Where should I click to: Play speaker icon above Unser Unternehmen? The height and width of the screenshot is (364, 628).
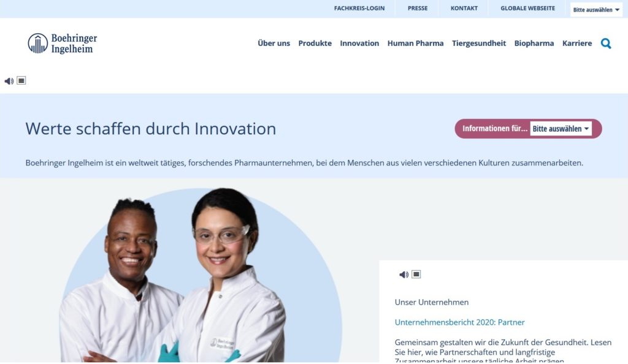[404, 275]
